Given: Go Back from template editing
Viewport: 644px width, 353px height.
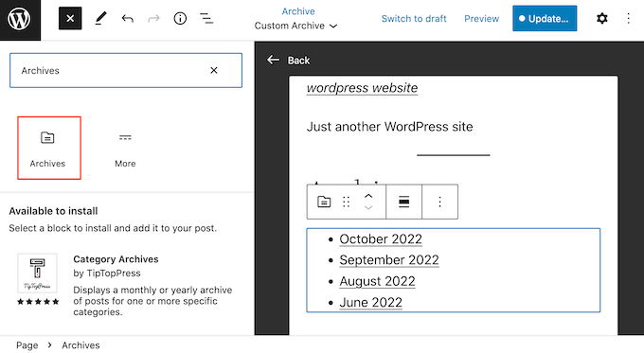Looking at the screenshot, I should [x=288, y=61].
